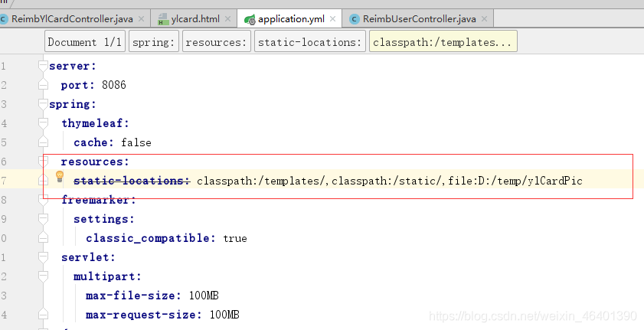Click the 'static-locations:' breadcrumb
The height and width of the screenshot is (330, 644).
click(309, 42)
